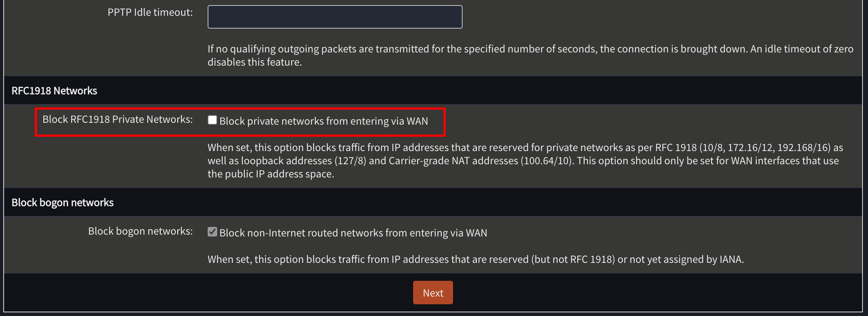Viewport: 868px width, 316px height.
Task: Toggle the highlighted private networks checkbox
Action: 212,120
